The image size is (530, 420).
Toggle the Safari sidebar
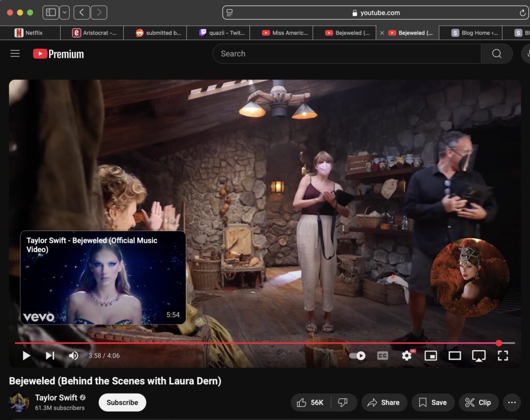click(x=51, y=12)
